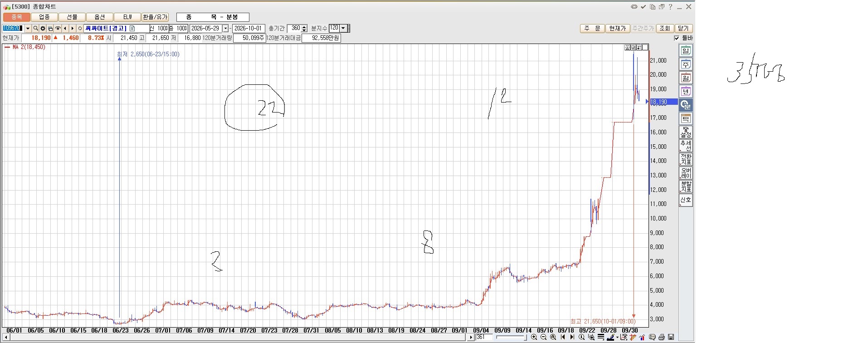Click the 닫기 close button

coord(683,29)
